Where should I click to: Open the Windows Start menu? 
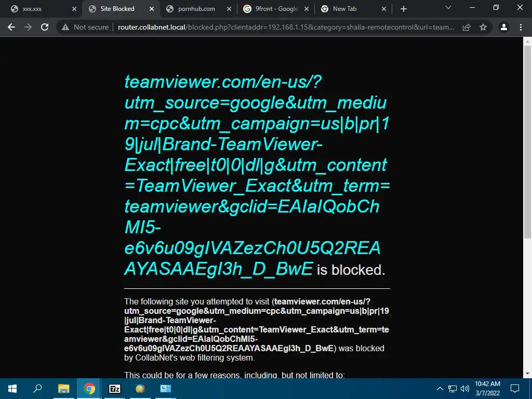pyautogui.click(x=12, y=389)
